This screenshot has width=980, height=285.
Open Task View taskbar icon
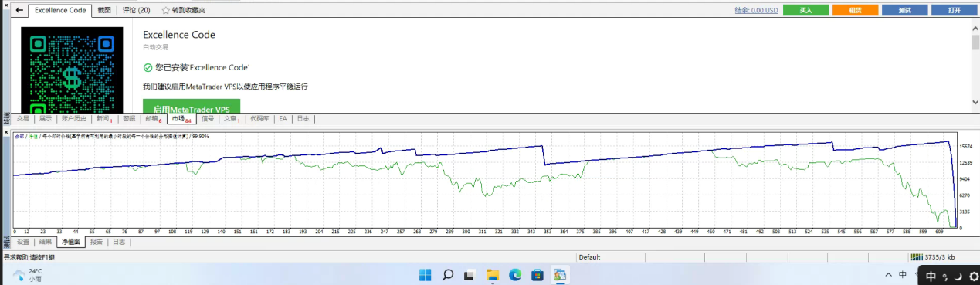pos(469,275)
